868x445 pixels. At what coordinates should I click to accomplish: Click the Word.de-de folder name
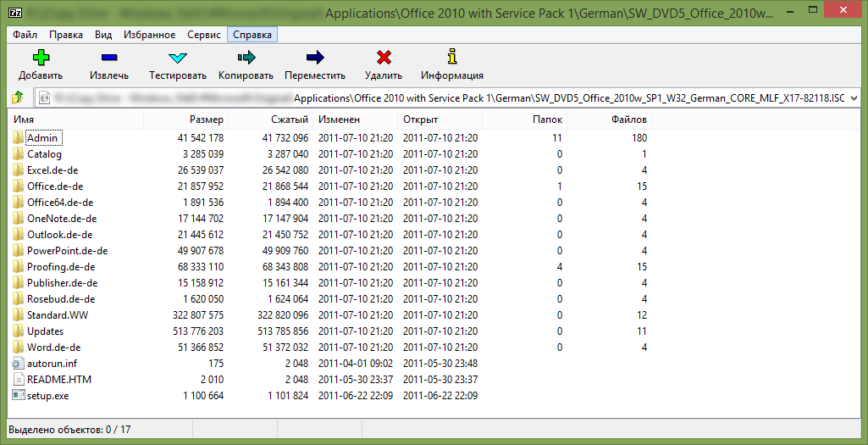click(53, 348)
